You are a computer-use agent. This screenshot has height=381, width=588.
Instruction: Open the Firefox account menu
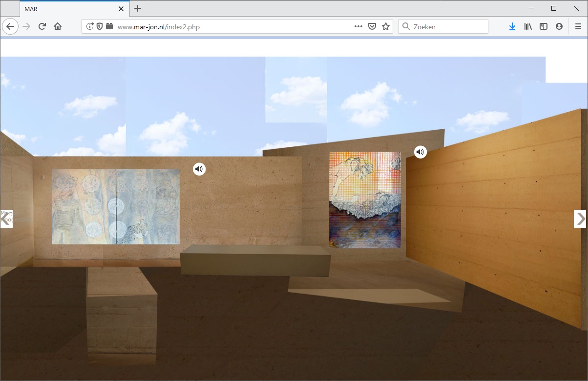coord(559,27)
